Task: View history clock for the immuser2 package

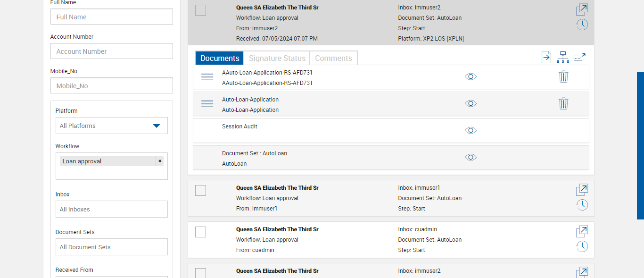Action: tap(582, 25)
